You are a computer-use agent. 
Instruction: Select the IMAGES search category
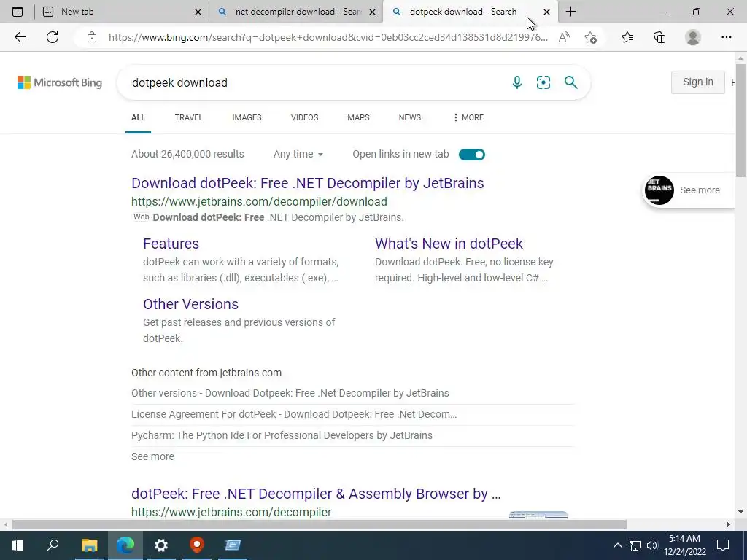(x=247, y=117)
